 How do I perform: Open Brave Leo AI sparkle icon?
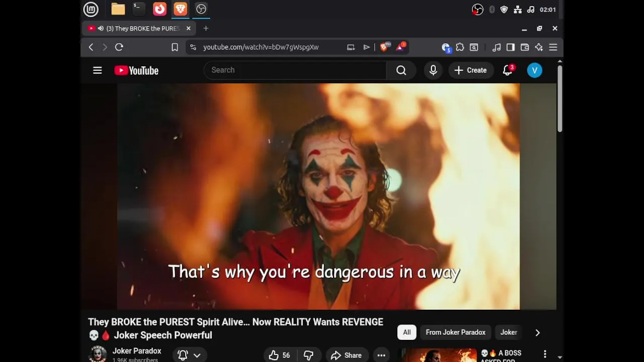point(539,47)
